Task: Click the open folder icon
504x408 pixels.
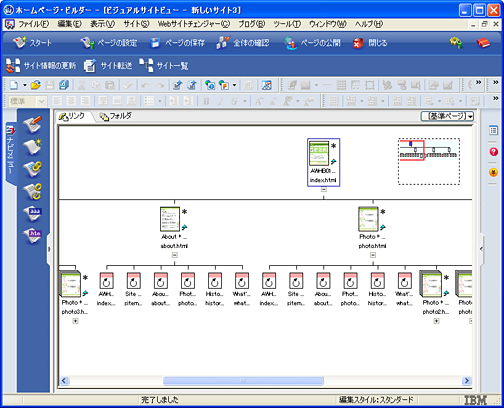Action: pyautogui.click(x=35, y=85)
